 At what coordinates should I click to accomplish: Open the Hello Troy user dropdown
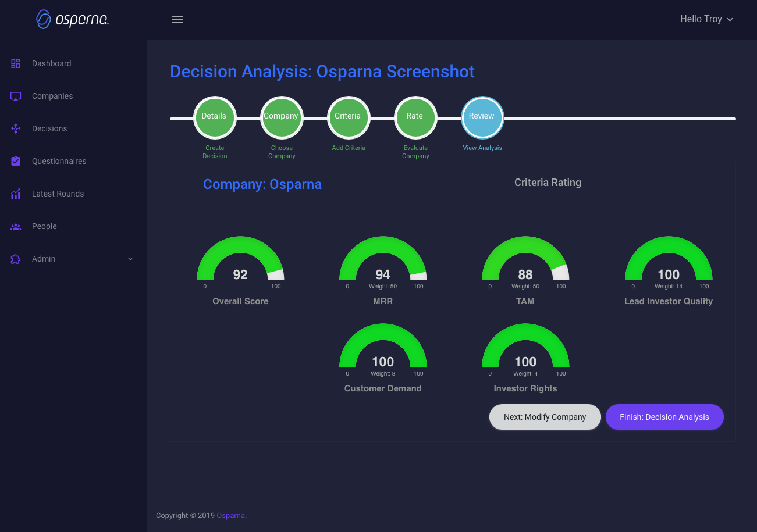tap(706, 19)
